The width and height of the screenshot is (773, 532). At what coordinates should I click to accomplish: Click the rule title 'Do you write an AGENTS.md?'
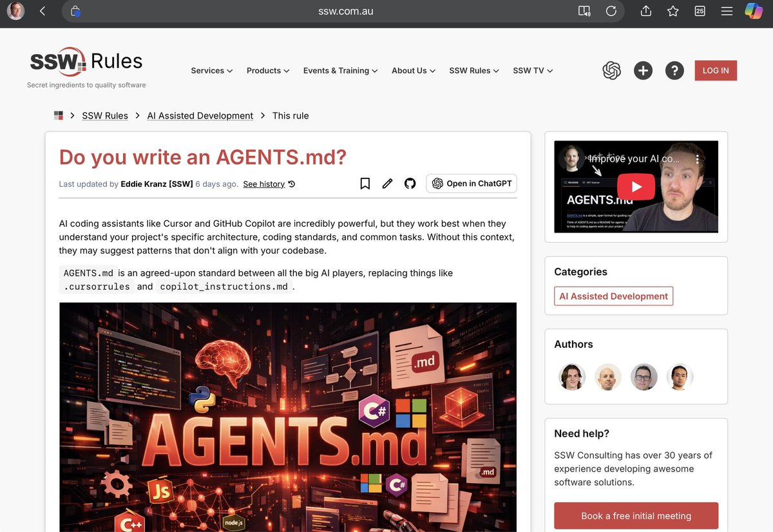tap(203, 157)
